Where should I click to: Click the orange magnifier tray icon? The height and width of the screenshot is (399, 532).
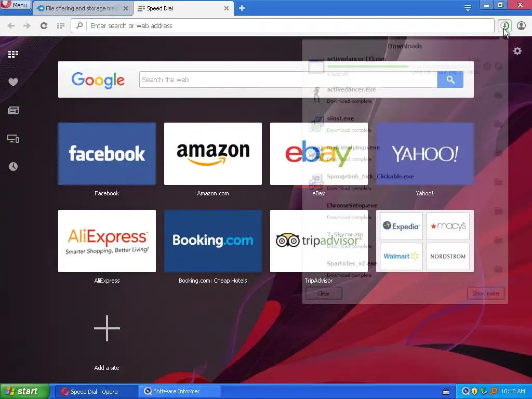494,392
